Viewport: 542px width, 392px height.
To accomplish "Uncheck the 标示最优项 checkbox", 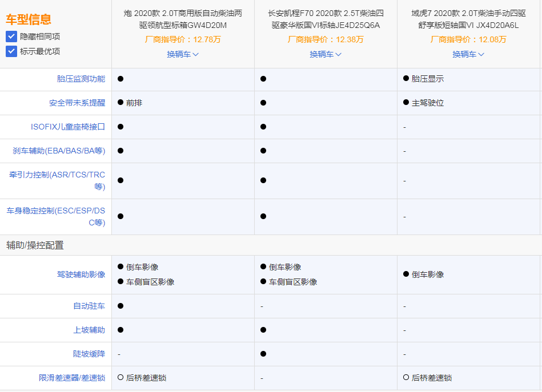I will tap(11, 51).
